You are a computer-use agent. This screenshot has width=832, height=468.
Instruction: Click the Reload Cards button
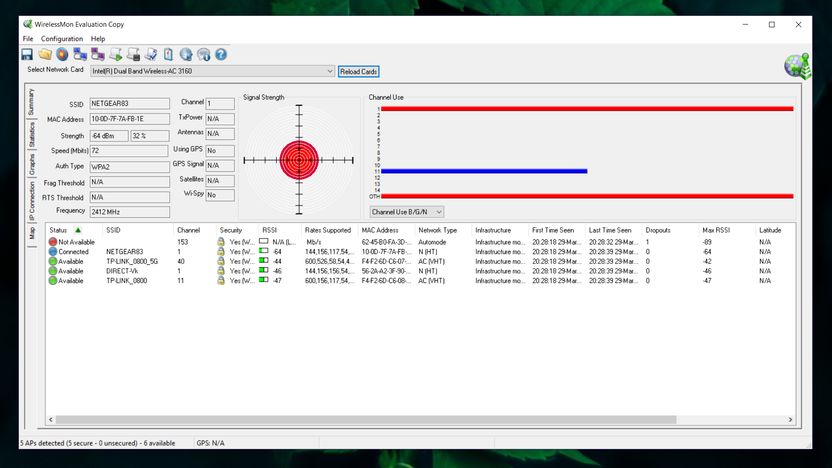point(359,72)
